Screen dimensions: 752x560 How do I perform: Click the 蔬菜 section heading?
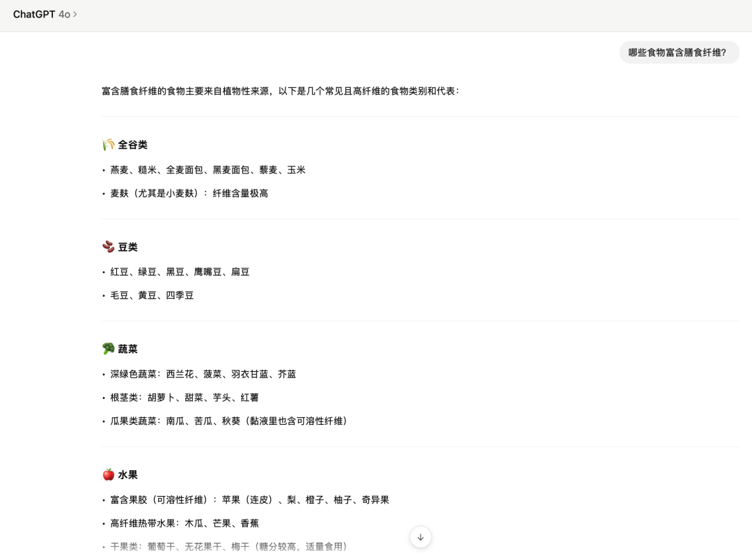[x=128, y=349]
